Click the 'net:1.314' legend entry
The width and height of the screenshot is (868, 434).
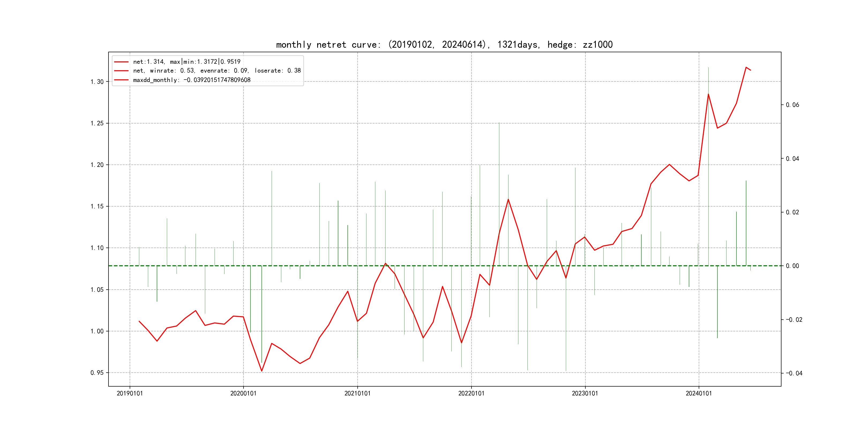point(187,62)
